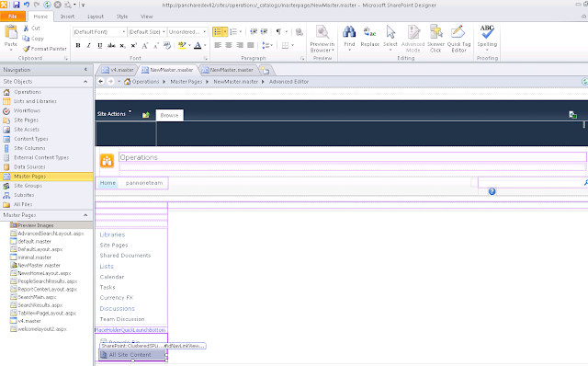Open the Site Actions menu in design view
The image size is (588, 366).
(114, 113)
